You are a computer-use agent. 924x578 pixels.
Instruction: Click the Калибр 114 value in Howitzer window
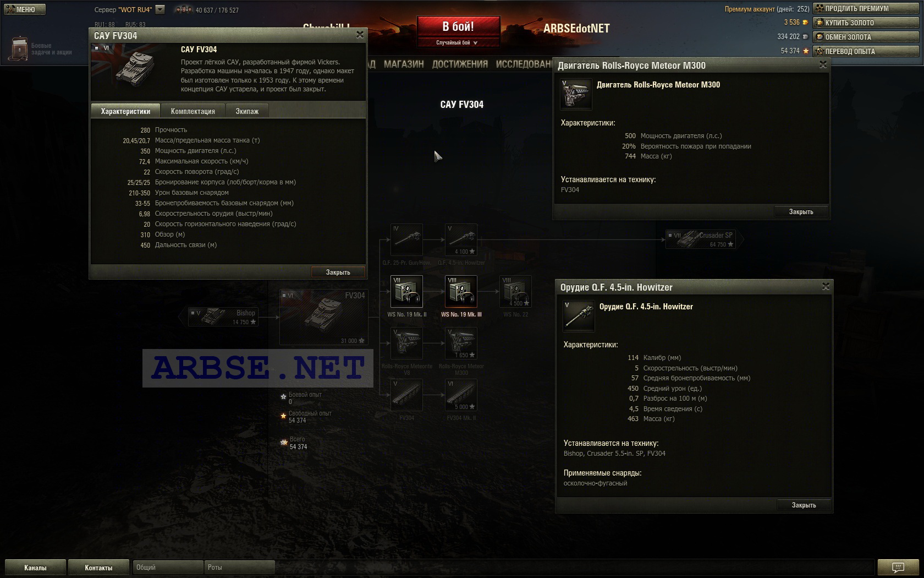click(x=633, y=357)
